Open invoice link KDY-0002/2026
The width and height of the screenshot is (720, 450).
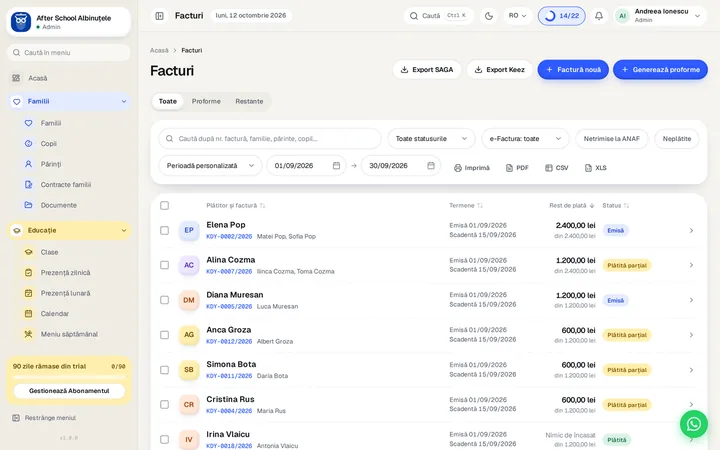click(x=229, y=236)
